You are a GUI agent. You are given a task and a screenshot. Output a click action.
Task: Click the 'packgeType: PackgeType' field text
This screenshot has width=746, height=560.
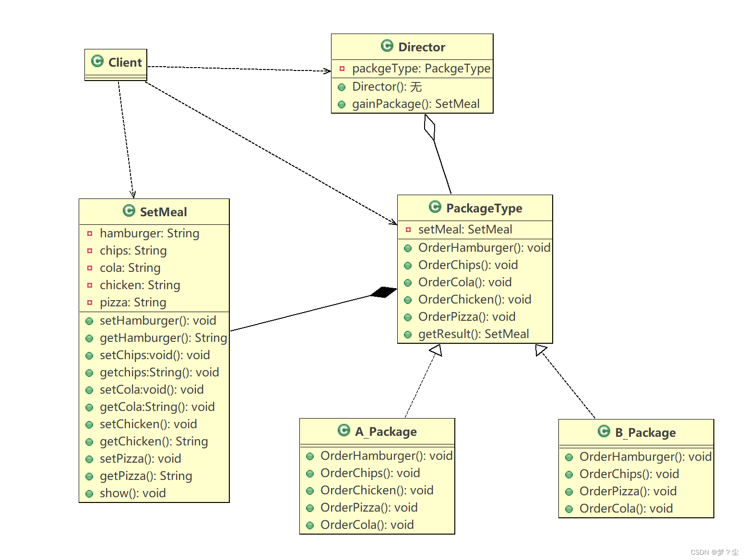point(421,69)
